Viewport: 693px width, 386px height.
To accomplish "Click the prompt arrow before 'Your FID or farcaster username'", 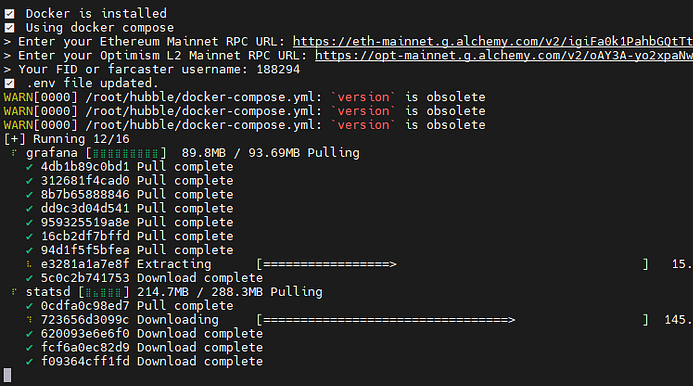I will click(7, 69).
